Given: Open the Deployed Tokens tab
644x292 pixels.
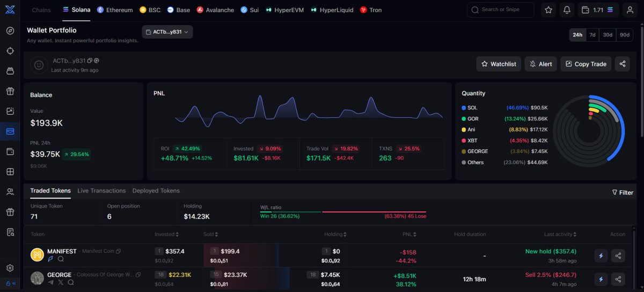Looking at the screenshot, I should [x=156, y=191].
